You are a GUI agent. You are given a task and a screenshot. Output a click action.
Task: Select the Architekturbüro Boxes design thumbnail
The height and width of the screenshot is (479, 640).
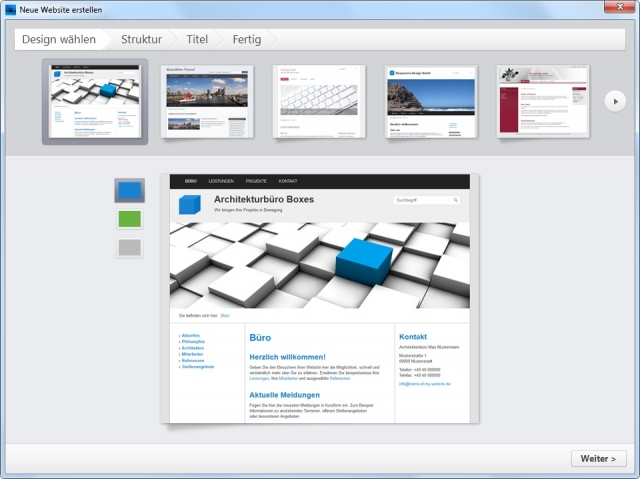95,101
